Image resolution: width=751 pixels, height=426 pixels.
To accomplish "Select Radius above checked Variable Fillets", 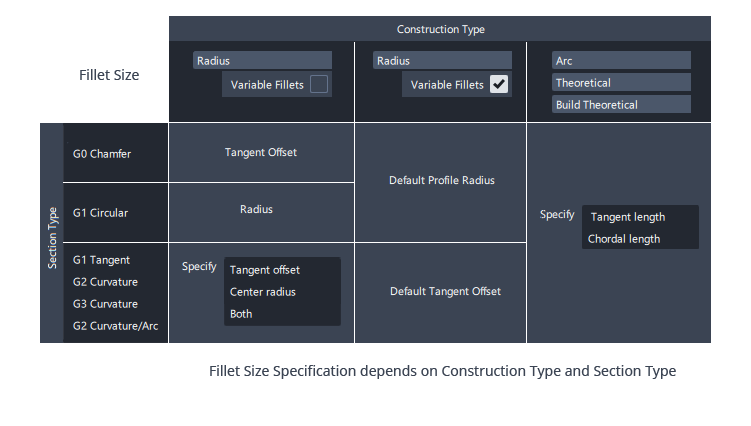I will (442, 61).
